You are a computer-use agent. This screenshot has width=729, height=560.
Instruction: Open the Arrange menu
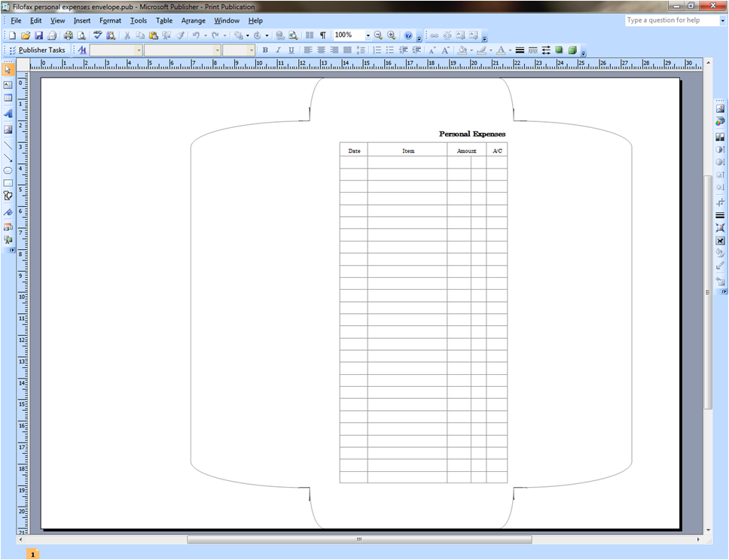pyautogui.click(x=194, y=20)
